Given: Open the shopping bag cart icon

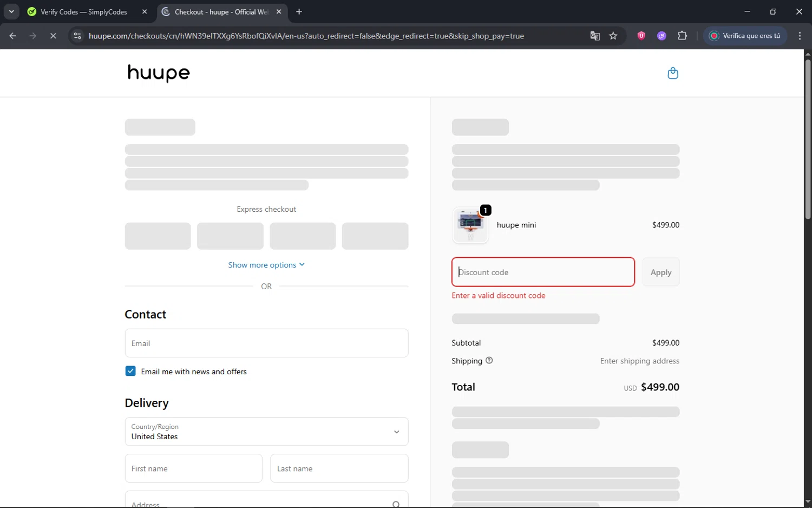Looking at the screenshot, I should (673, 73).
